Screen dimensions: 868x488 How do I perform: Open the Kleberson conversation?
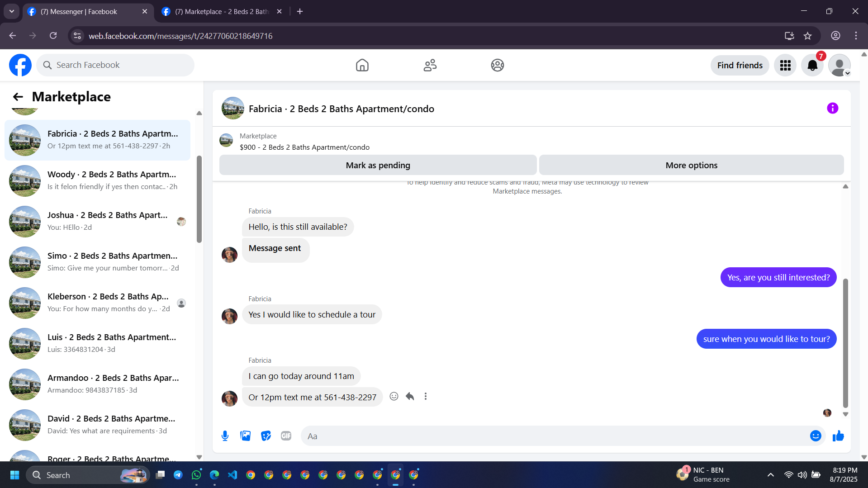(x=97, y=303)
